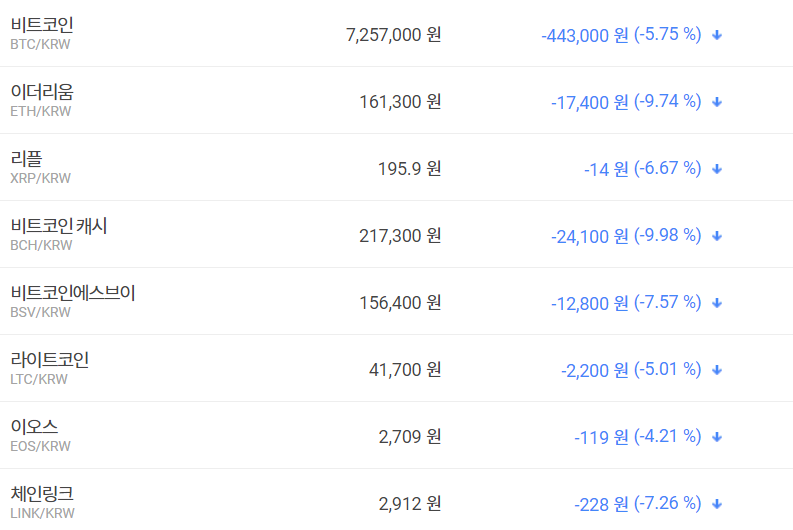Click the down arrow icon in EOS row
The width and height of the screenshot is (793, 530).
pyautogui.click(x=717, y=437)
